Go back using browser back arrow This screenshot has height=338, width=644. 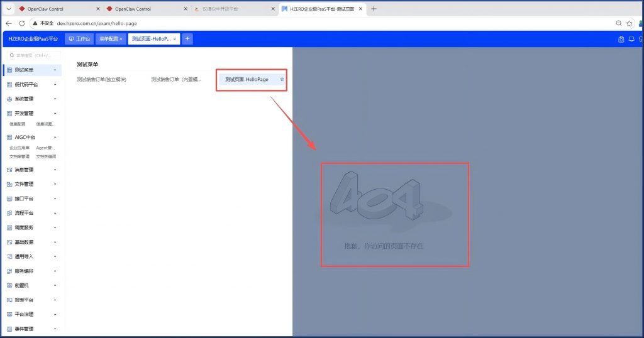(x=9, y=23)
